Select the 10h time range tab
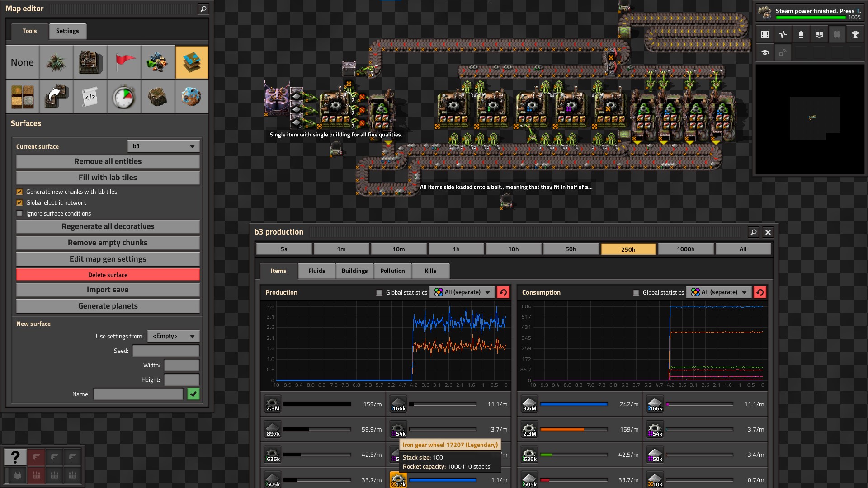Screen dimensions: 868x488 pyautogui.click(x=513, y=249)
